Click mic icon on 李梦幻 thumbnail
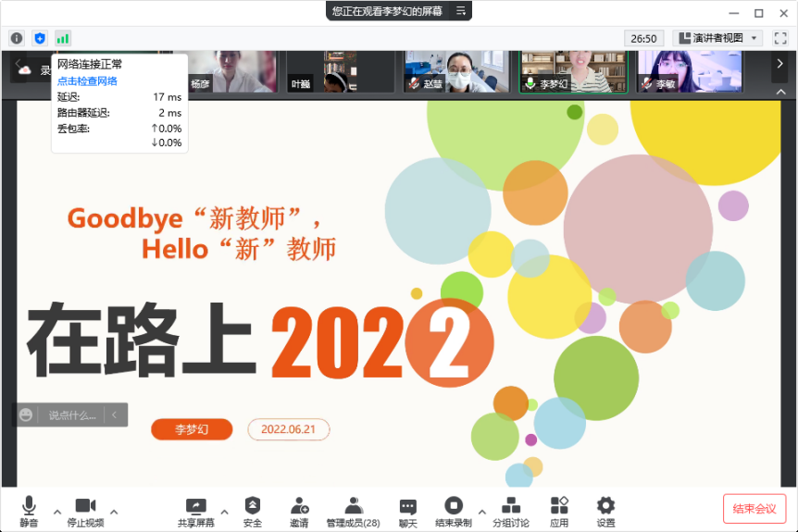This screenshot has height=532, width=798. [x=530, y=82]
